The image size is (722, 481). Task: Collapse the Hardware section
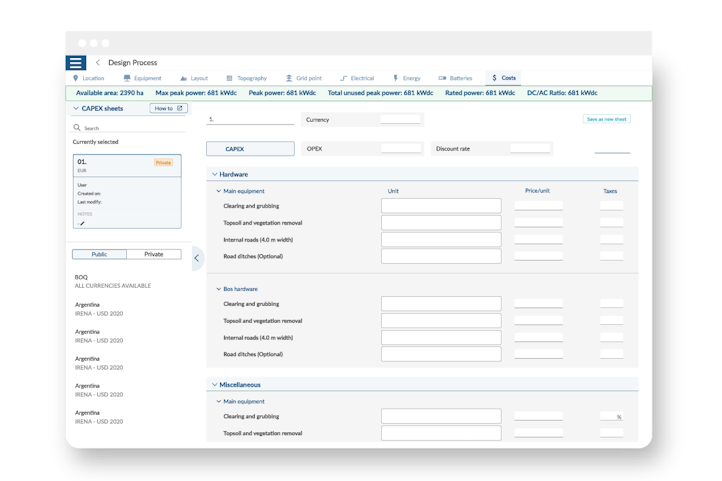215,174
